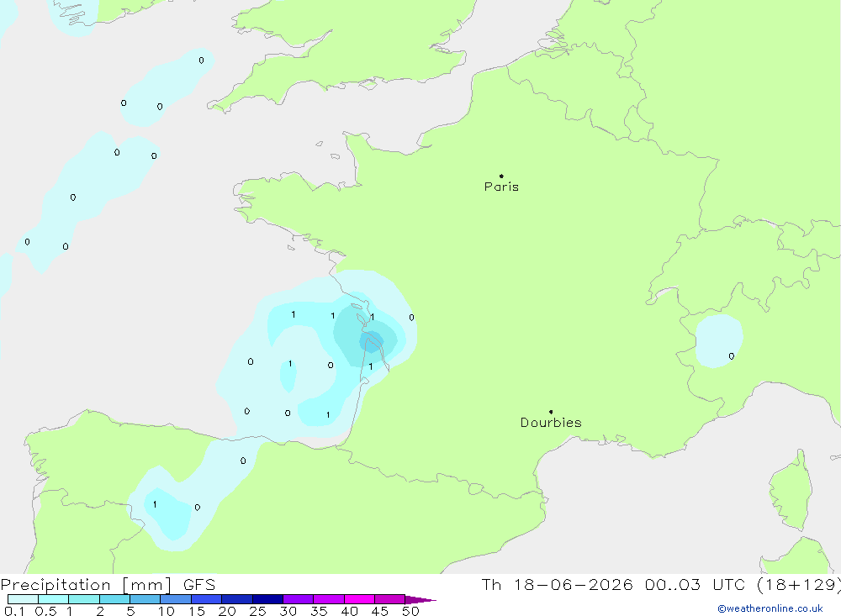The width and height of the screenshot is (841, 616).
Task: Click the legend value label "10"
Action: tap(167, 611)
